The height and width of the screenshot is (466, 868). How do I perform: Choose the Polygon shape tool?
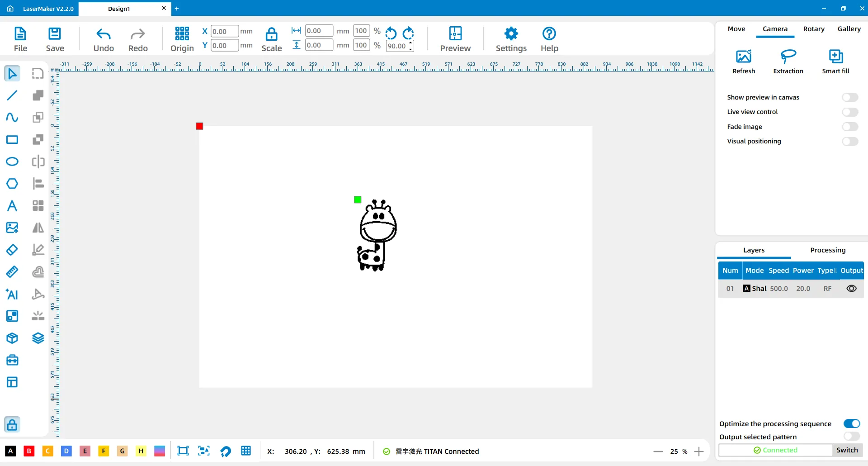[12, 184]
